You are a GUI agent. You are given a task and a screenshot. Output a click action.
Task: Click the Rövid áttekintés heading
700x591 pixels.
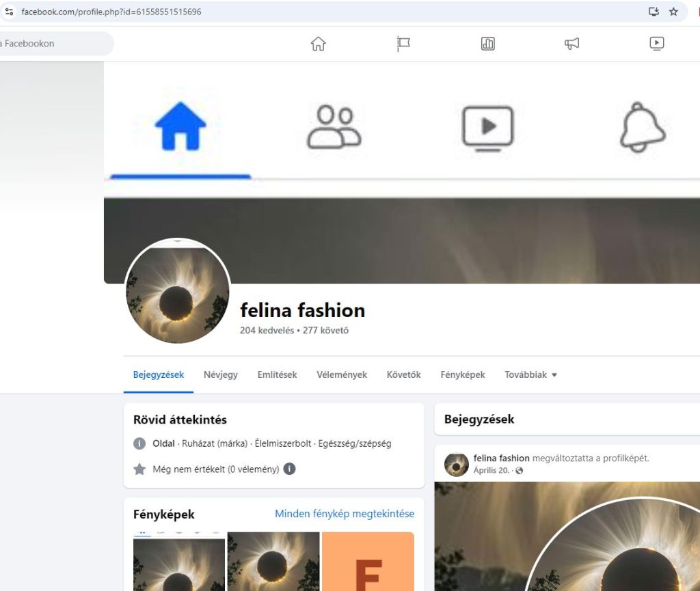(180, 420)
